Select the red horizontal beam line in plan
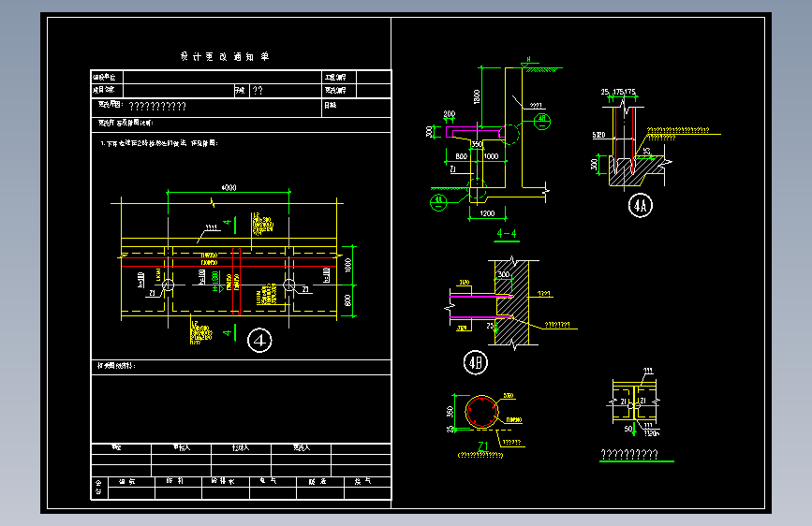Viewport: 812px width, 526px height. point(229,257)
